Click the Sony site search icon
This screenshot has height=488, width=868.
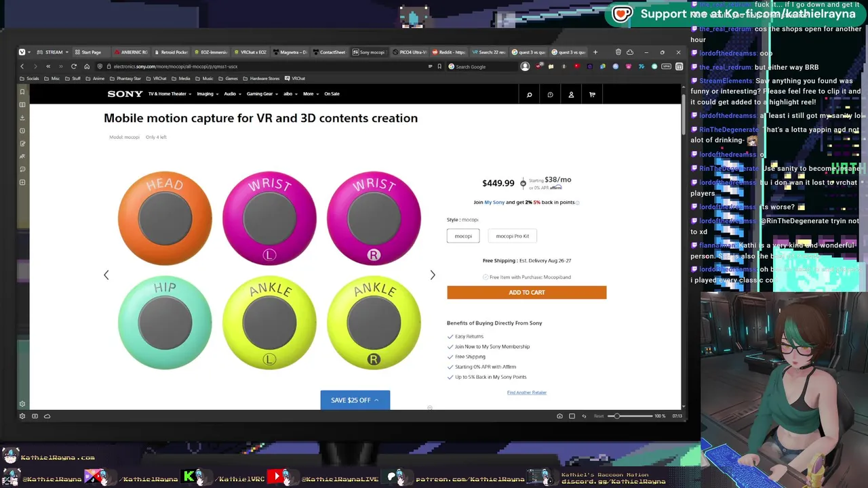[530, 94]
